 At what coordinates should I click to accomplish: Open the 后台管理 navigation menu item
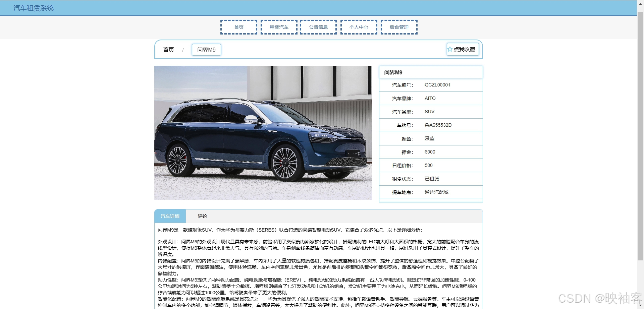399,27
